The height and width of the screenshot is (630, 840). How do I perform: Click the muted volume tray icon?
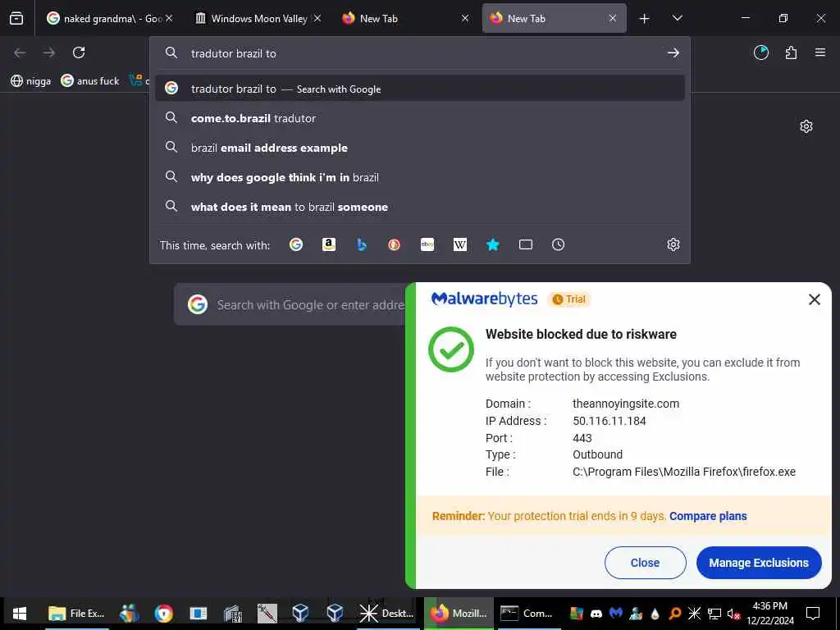pyautogui.click(x=733, y=614)
